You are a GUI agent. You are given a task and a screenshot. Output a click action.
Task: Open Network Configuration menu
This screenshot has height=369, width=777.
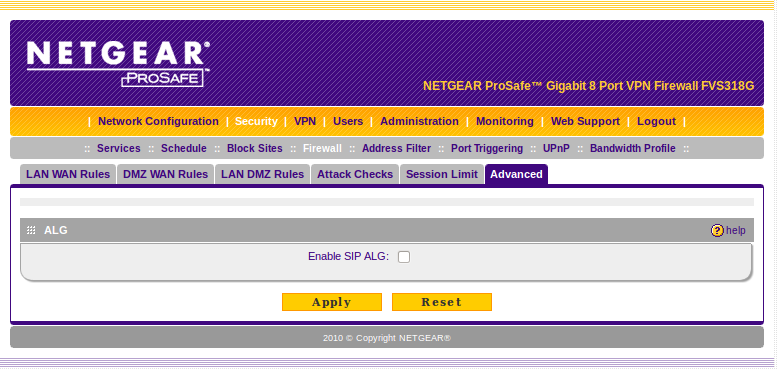pyautogui.click(x=158, y=121)
